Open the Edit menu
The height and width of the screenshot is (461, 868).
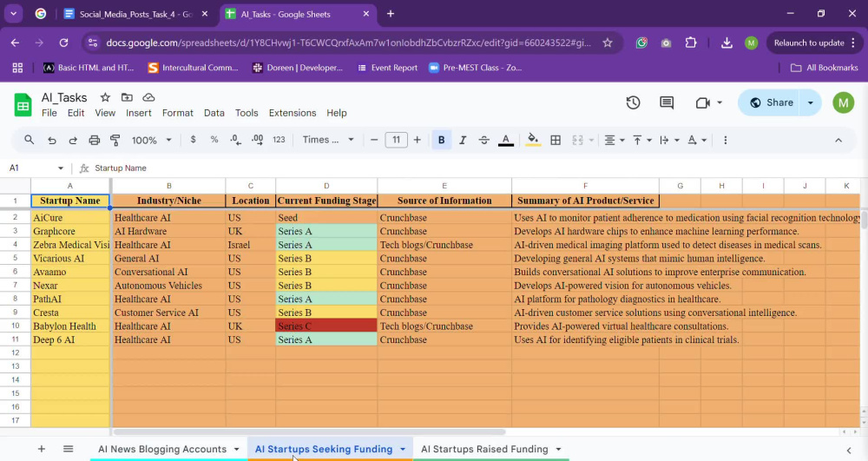pos(76,113)
